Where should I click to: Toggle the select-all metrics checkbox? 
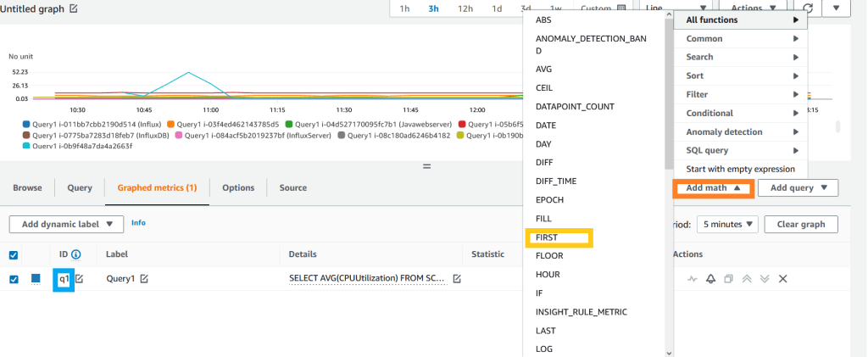click(x=14, y=254)
